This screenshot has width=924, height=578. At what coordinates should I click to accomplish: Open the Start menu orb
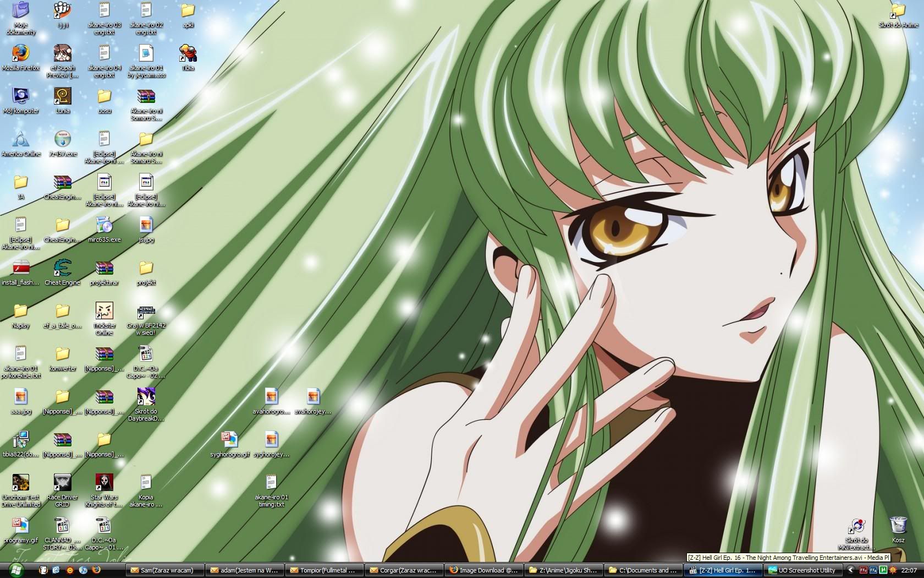(15, 570)
